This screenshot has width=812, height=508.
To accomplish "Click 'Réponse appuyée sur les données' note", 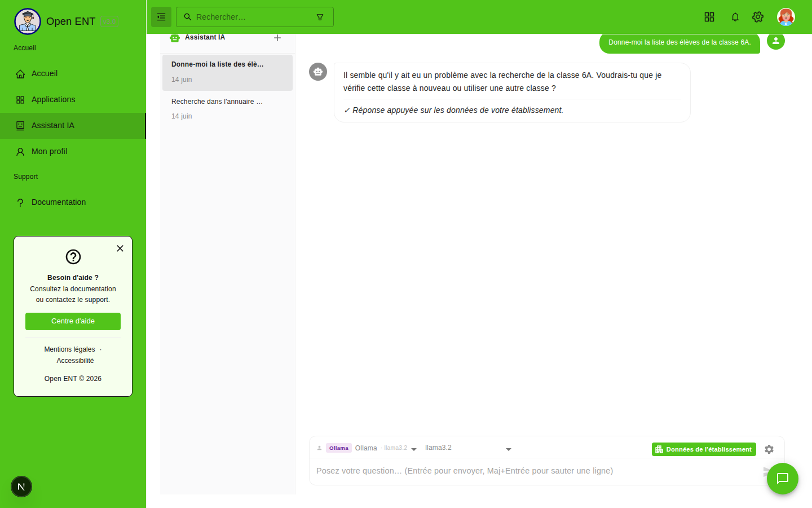I will [x=453, y=110].
